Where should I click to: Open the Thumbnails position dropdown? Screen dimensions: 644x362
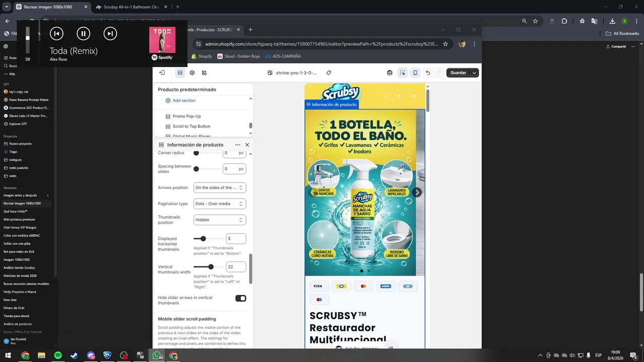(219, 220)
